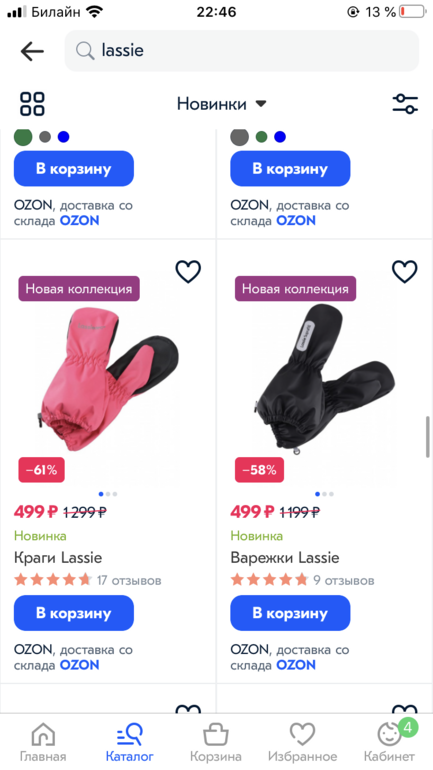This screenshot has height=770, width=433.
Task: Switch to grid view layout icon
Action: 32,104
